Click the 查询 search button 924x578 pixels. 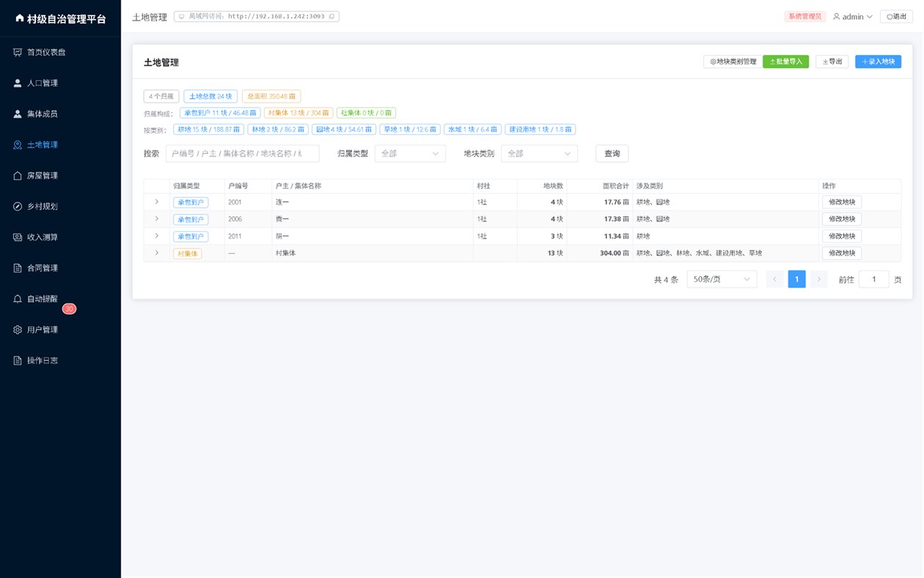click(x=612, y=153)
